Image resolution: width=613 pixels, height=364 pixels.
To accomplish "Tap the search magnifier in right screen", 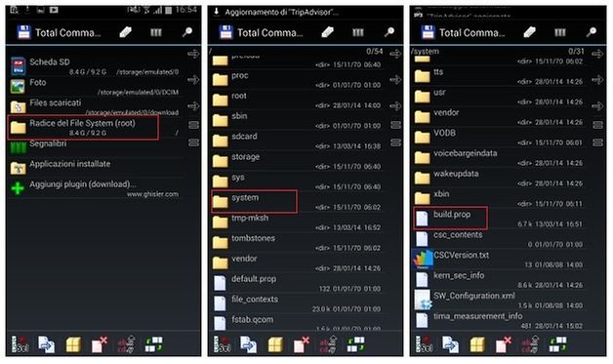I will tap(592, 32).
